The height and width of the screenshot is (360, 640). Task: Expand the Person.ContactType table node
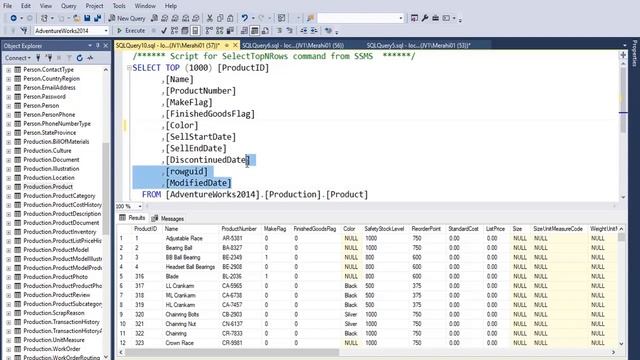[9, 70]
